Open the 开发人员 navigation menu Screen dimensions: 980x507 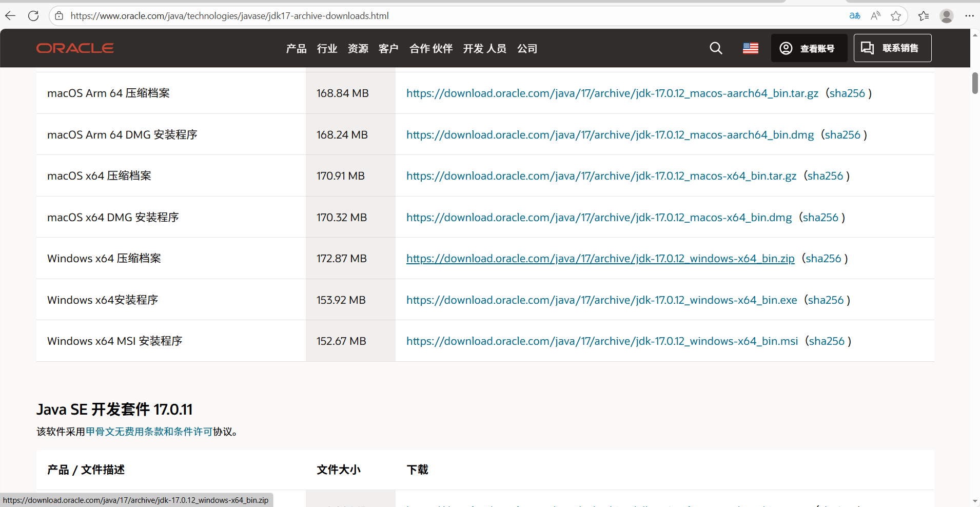pos(485,49)
